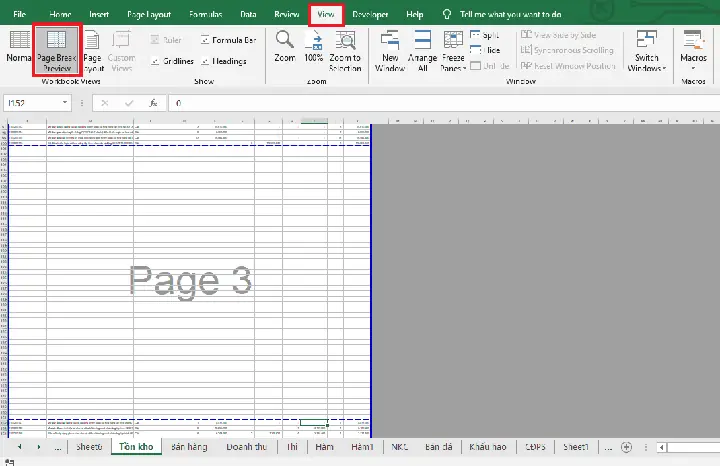This screenshot has width=720, height=466.
Task: Switch to NKC sheet tab
Action: pyautogui.click(x=399, y=447)
